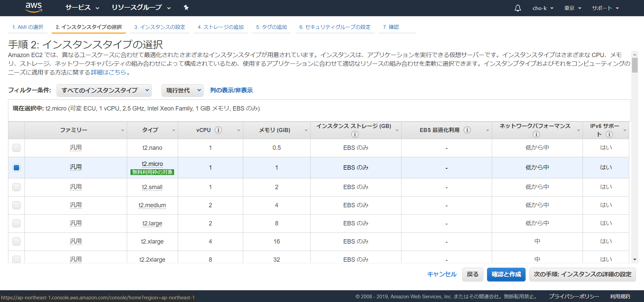Click the t2.nano type name
The image size is (644, 302).
[x=152, y=148]
